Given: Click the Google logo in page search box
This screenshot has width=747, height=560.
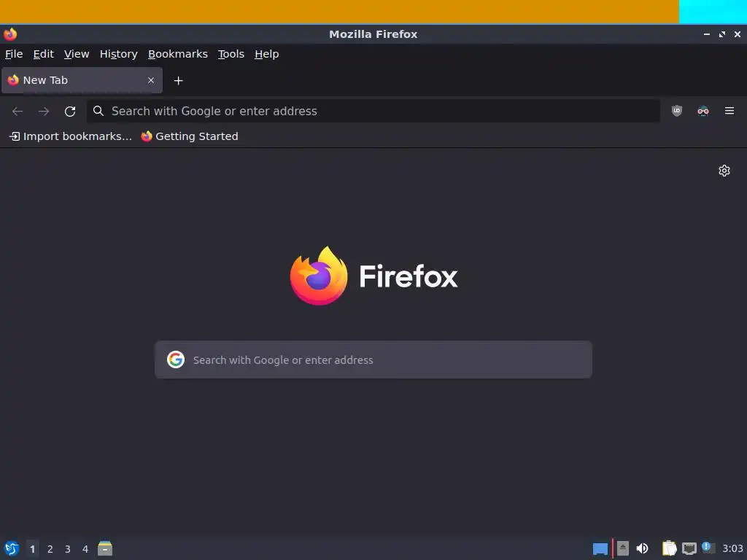Looking at the screenshot, I should [x=176, y=359].
